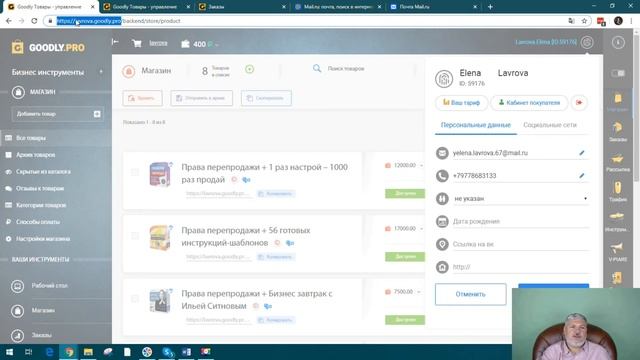Bookmark this page with the star icon
The height and width of the screenshot is (360, 640).
tap(584, 21)
